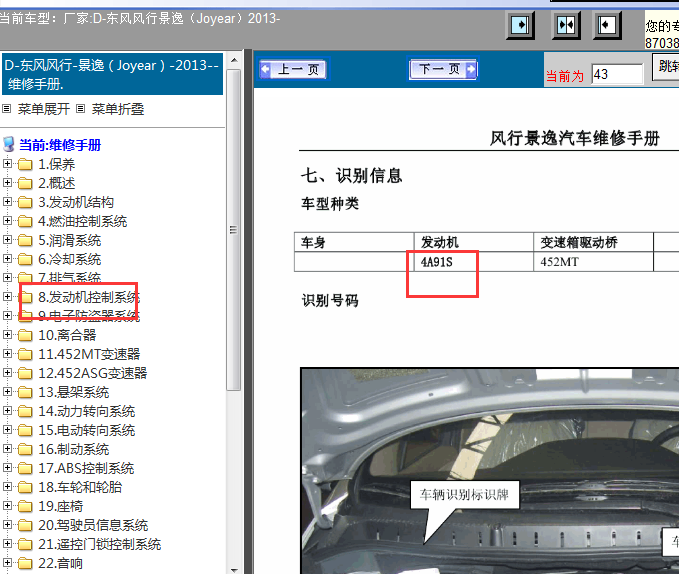The image size is (679, 574).
Task: Click the folder icon for 18.车轮和轮胎
Action: tap(25, 487)
